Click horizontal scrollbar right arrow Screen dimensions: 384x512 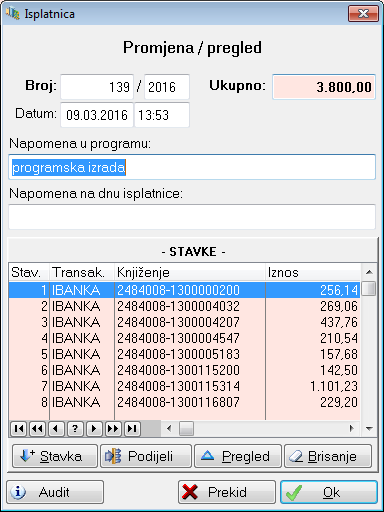tap(352, 428)
